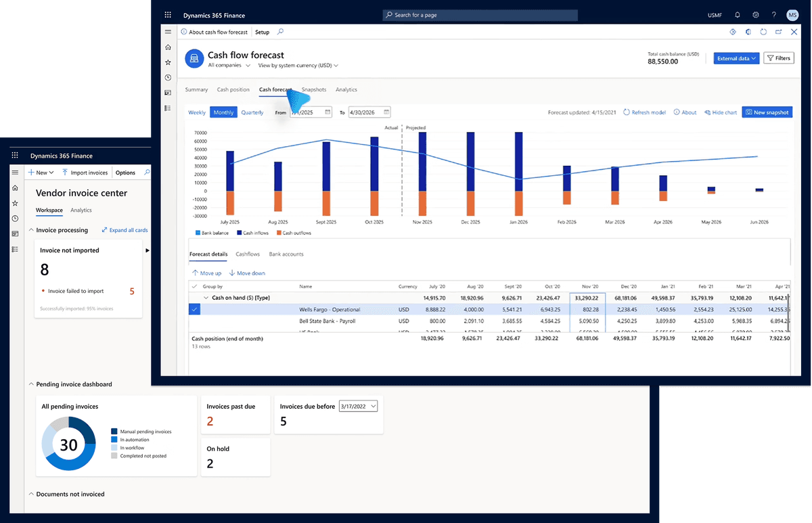Open settings gear in top bar
The image size is (812, 523).
click(x=755, y=15)
